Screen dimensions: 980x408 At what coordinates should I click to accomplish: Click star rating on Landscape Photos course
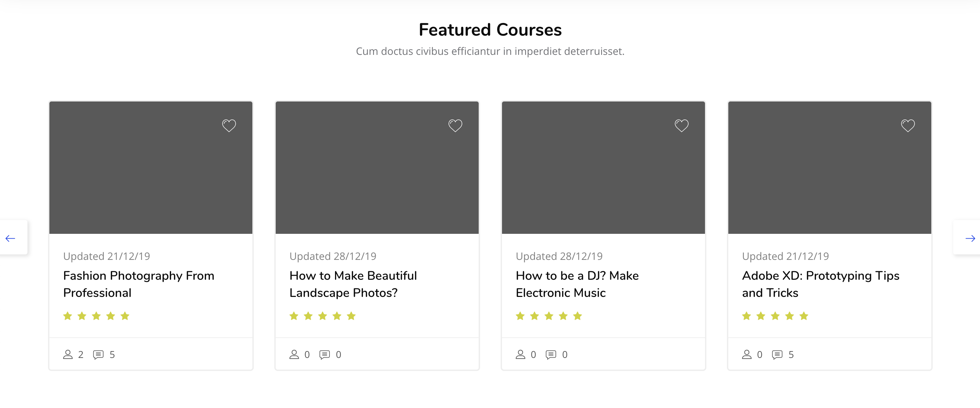coord(323,316)
